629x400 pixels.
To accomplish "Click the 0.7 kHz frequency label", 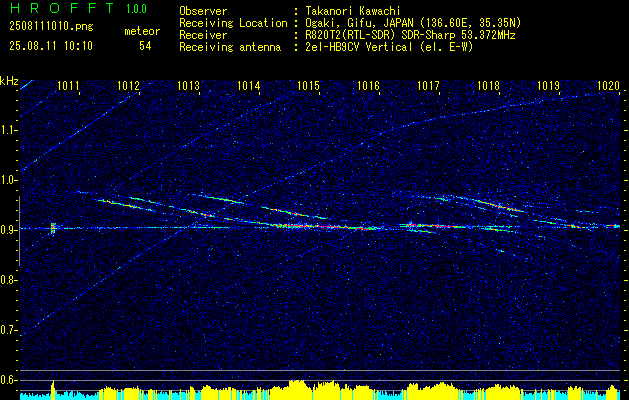I will point(7,330).
